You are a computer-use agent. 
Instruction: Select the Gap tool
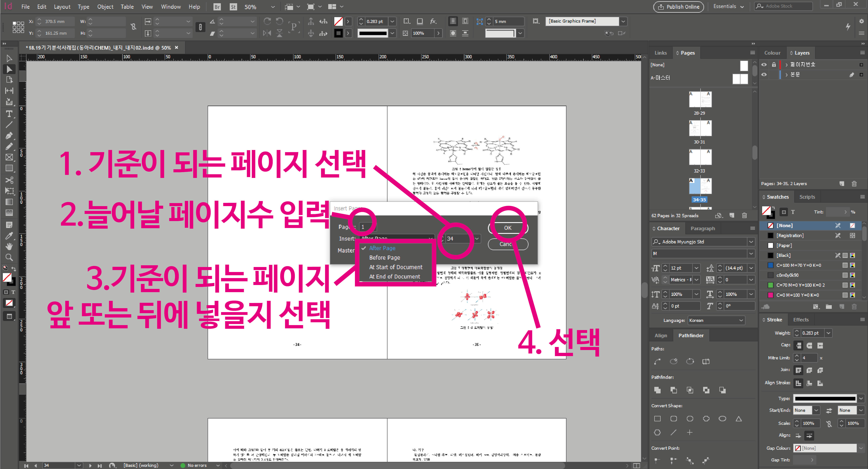tap(9, 91)
